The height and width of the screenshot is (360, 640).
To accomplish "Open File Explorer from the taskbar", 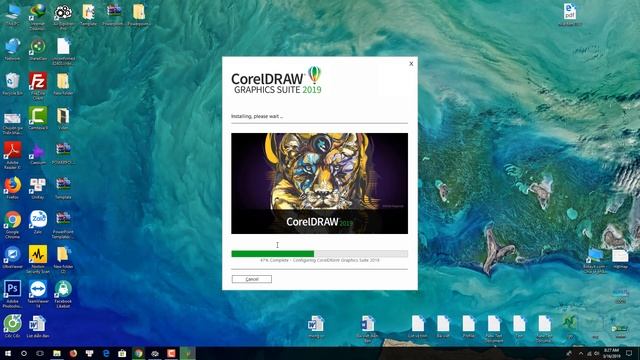I will (57, 353).
